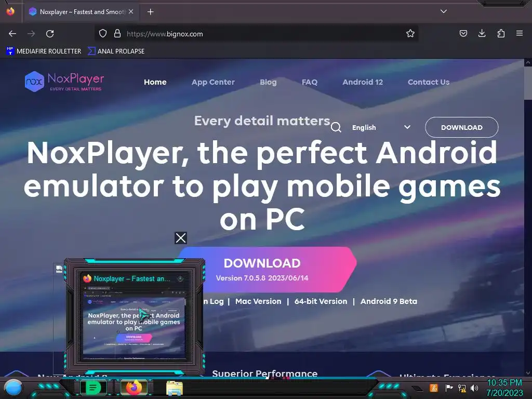This screenshot has height=399, width=532.
Task: Open the MEDIAFIRE ROULETTER bookmark
Action: [x=44, y=51]
